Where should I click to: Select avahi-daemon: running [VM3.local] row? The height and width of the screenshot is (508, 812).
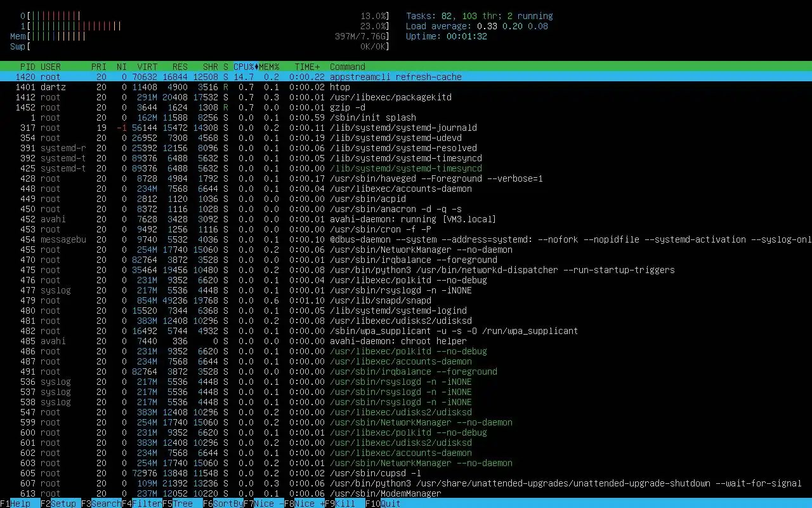click(x=406, y=219)
